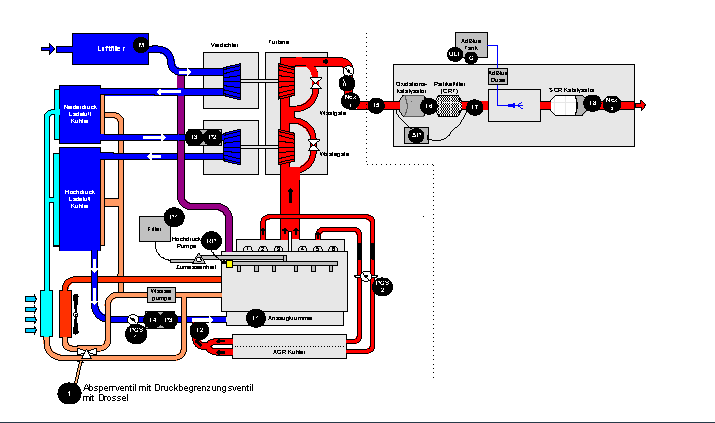Select the upper red turbine wheel
The width and height of the screenshot is (715, 423).
tap(287, 81)
